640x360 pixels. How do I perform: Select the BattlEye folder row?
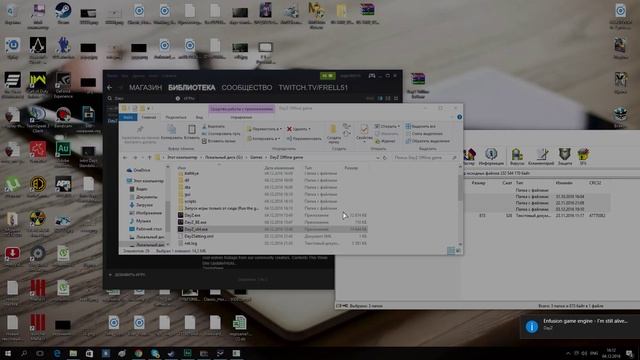(x=272, y=173)
